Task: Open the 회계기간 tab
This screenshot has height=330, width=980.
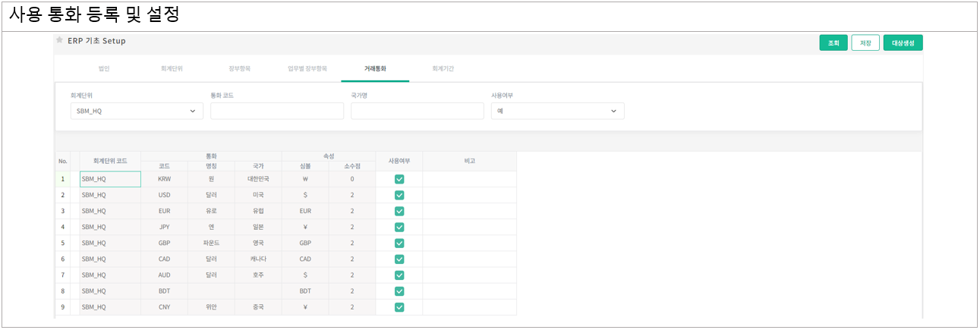Action: point(443,68)
